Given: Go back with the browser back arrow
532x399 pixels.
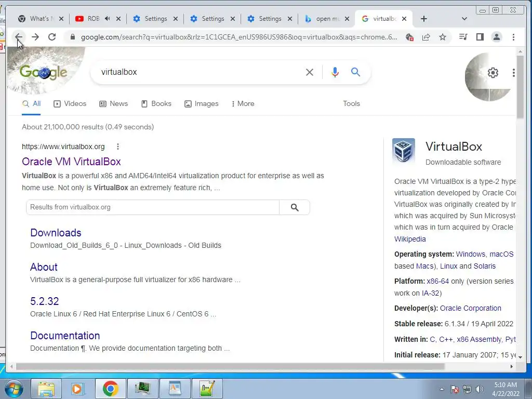Looking at the screenshot, I should click(19, 37).
